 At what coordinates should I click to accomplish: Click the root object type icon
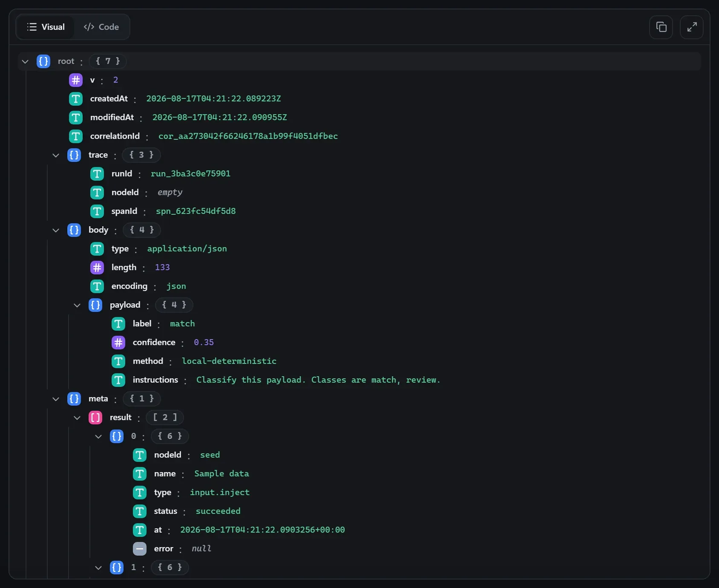pos(43,61)
